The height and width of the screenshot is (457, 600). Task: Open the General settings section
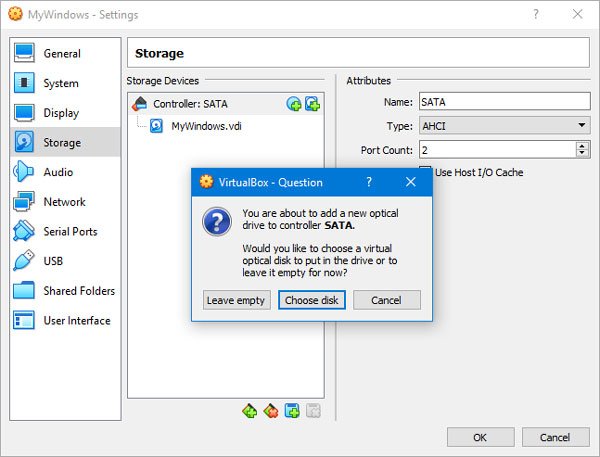[62, 54]
